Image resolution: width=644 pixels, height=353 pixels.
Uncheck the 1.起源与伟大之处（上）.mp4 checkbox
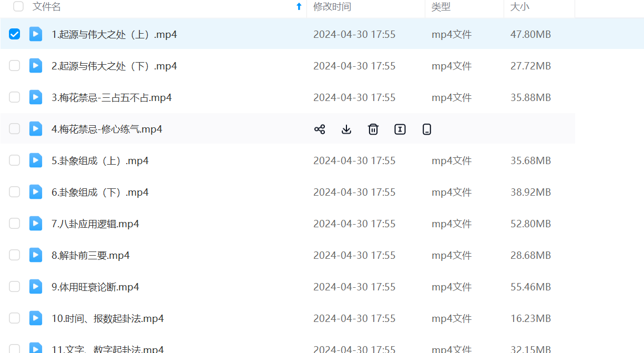(x=15, y=34)
